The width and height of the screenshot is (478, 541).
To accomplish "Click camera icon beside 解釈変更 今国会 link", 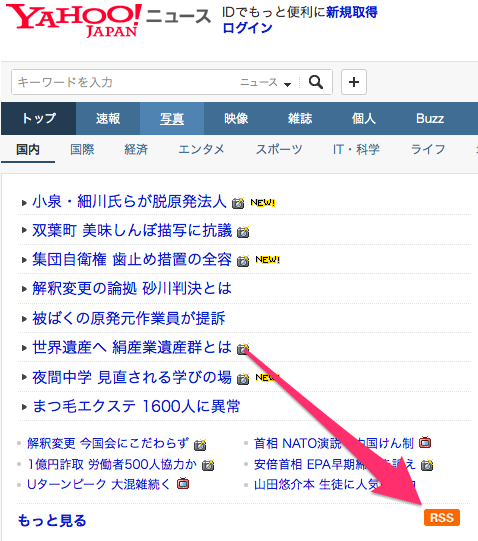I will coord(200,445).
